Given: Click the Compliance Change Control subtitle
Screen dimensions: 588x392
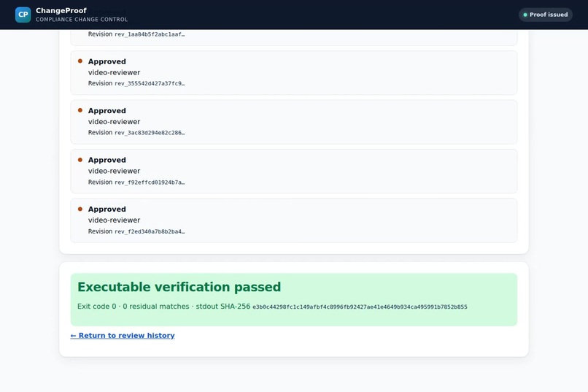Looking at the screenshot, I should click(82, 20).
